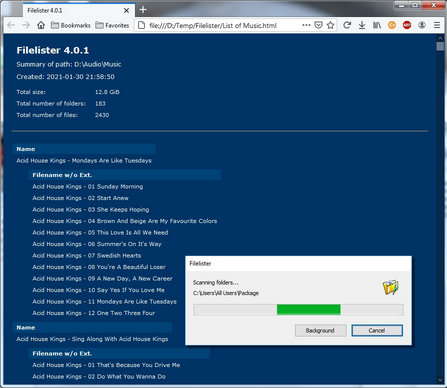Click the scrollbar up arrow
The width and height of the screenshot is (447, 388).
point(440,38)
